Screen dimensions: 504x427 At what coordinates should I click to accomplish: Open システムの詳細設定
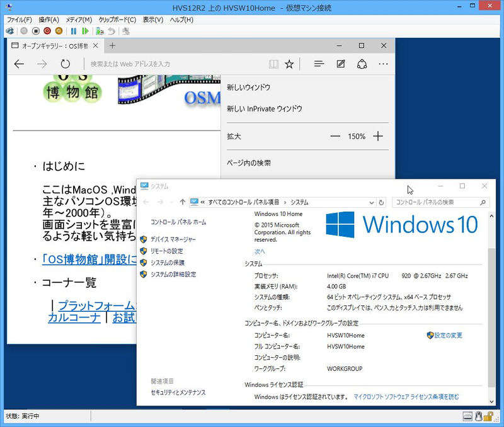coord(173,274)
